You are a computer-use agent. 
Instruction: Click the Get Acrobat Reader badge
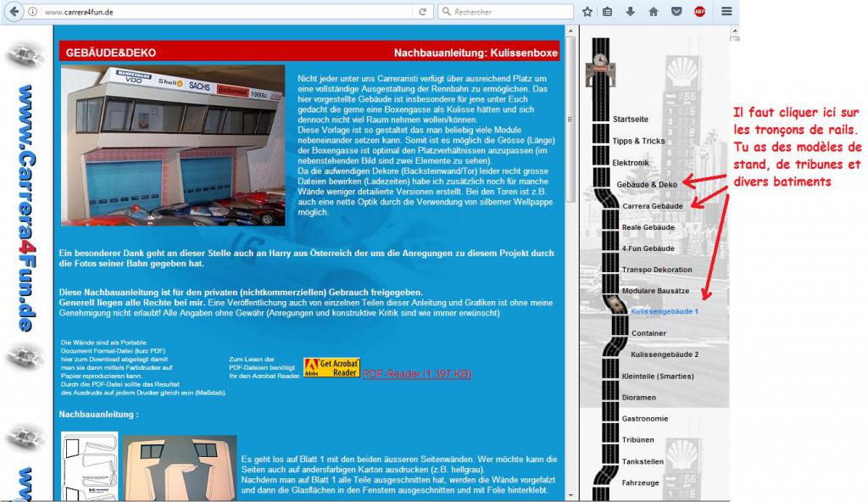(x=331, y=367)
